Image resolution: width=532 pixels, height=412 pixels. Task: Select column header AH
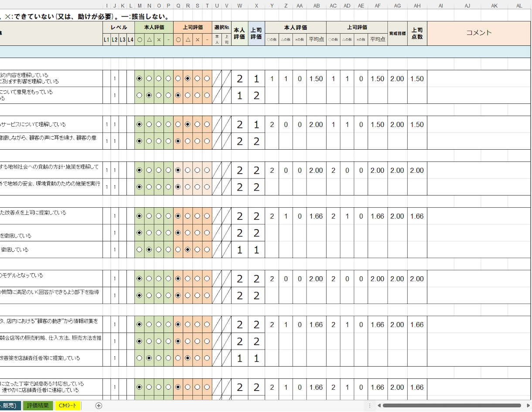click(417, 6)
